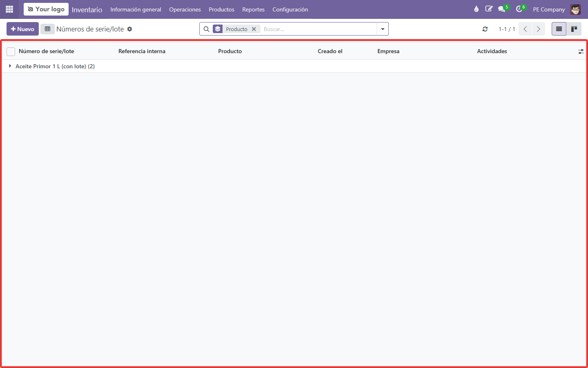Click the Nuevo button
588x368 pixels.
[22, 29]
